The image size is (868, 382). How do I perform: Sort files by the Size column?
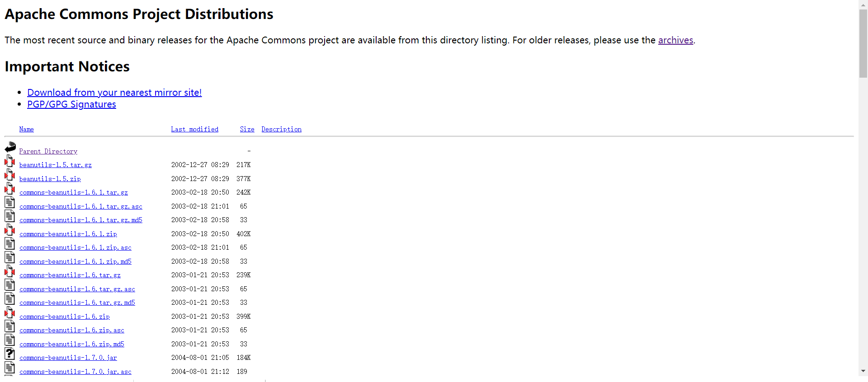[247, 130]
